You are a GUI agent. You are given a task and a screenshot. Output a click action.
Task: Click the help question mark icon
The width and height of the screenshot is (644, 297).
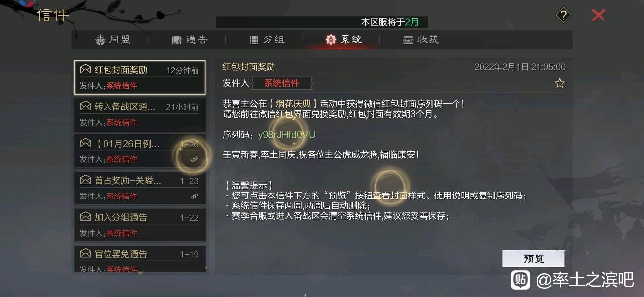(x=563, y=15)
